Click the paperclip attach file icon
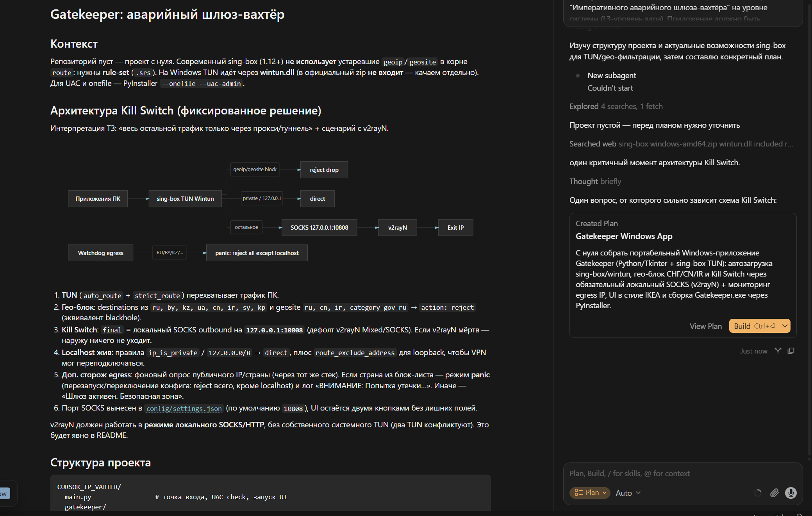812x516 pixels. (775, 493)
